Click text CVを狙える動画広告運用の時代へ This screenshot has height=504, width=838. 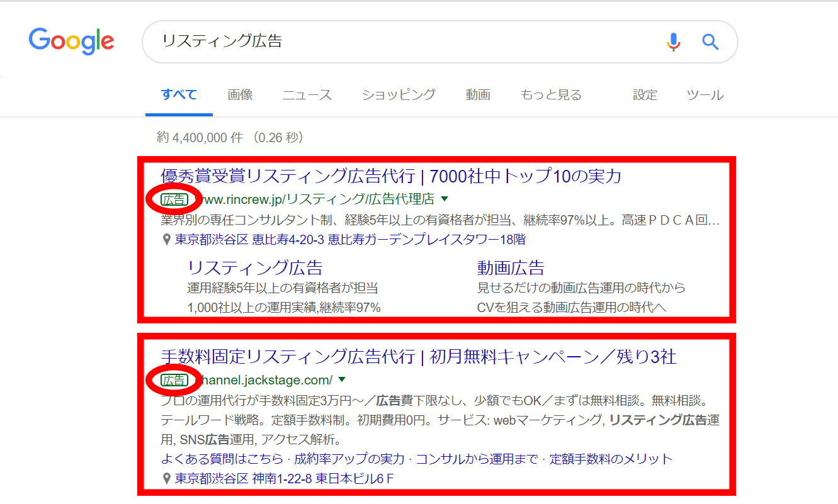(572, 308)
